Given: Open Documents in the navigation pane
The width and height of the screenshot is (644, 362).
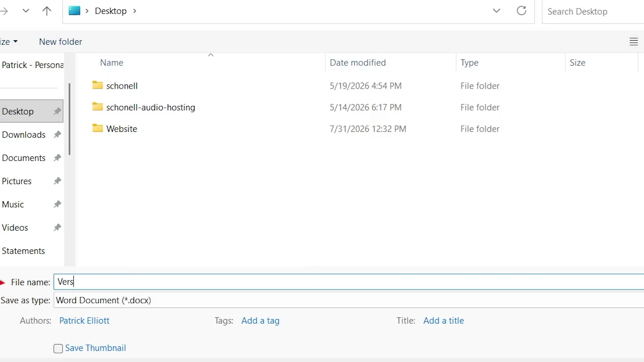Looking at the screenshot, I should pos(24,158).
